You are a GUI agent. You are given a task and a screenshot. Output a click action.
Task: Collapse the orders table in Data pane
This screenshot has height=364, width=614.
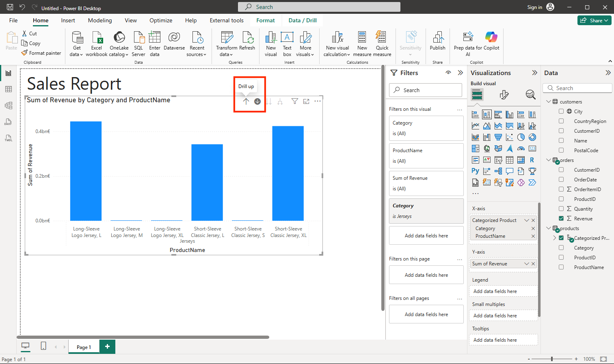point(548,160)
